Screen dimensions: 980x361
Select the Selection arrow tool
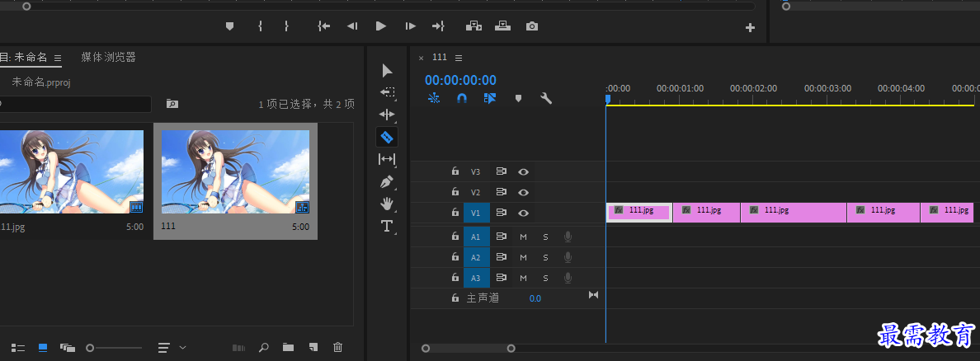click(388, 71)
